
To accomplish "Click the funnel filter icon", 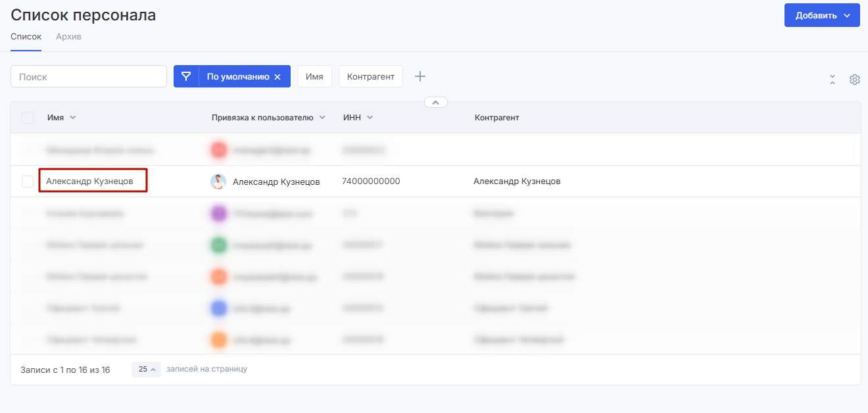I will pyautogui.click(x=186, y=76).
